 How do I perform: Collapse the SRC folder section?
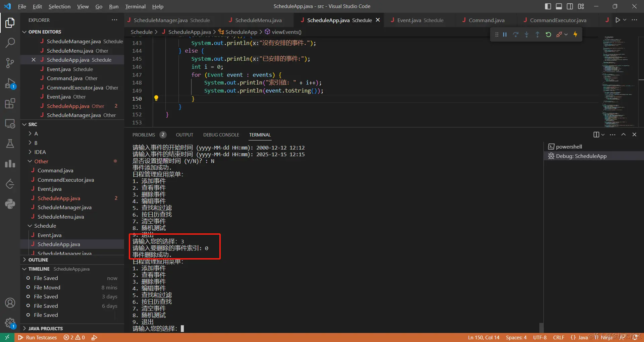[72, 124]
